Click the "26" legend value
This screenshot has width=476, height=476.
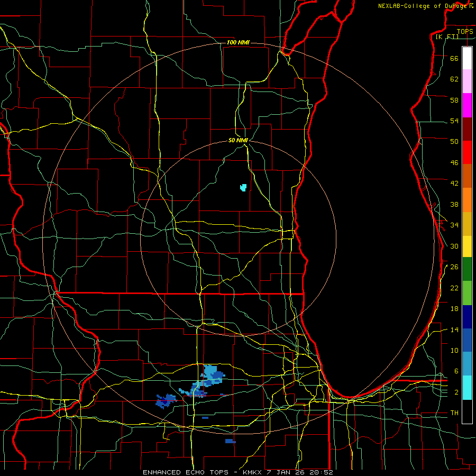(454, 267)
